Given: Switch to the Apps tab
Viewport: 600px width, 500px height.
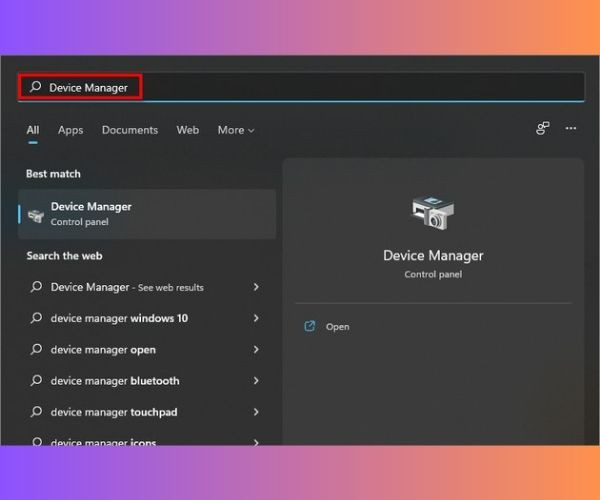Looking at the screenshot, I should 70,130.
